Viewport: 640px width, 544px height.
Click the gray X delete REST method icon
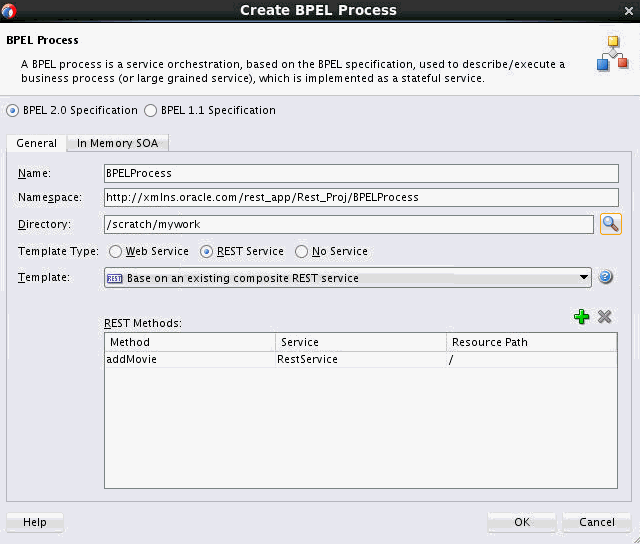[604, 317]
